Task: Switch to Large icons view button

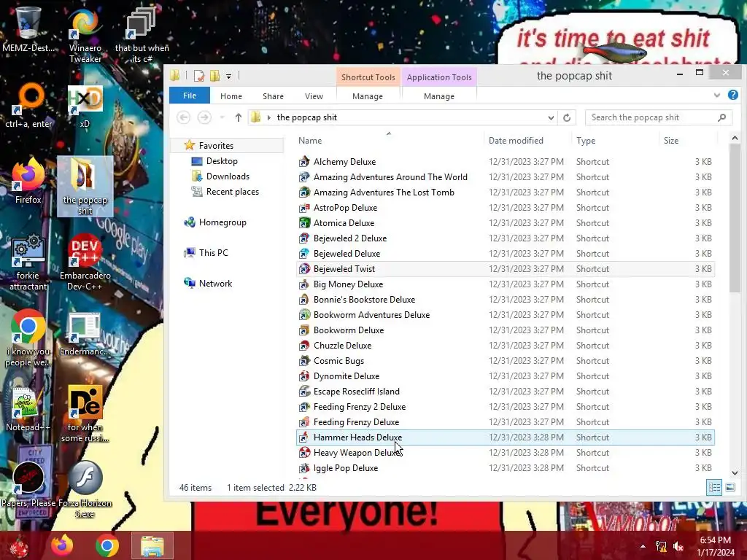Action: click(x=729, y=487)
